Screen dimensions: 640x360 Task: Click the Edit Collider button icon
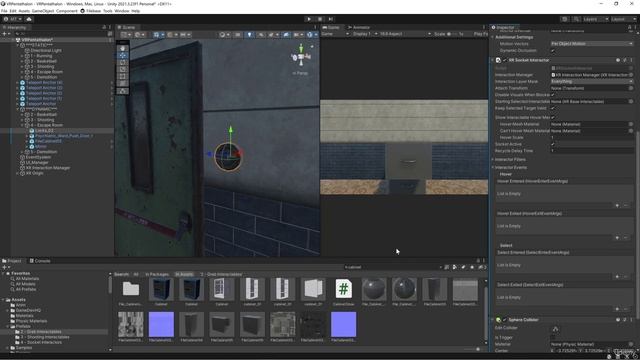(x=556, y=329)
